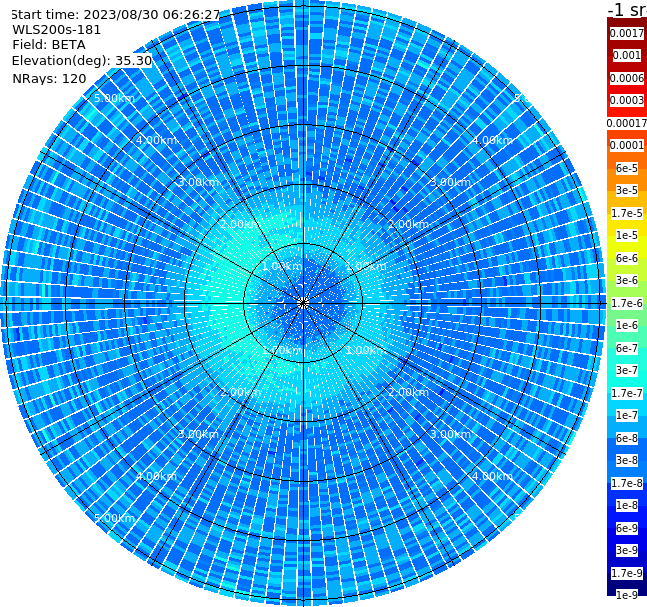Click the Field: BETA label
The height and width of the screenshot is (607, 647).
(49, 45)
